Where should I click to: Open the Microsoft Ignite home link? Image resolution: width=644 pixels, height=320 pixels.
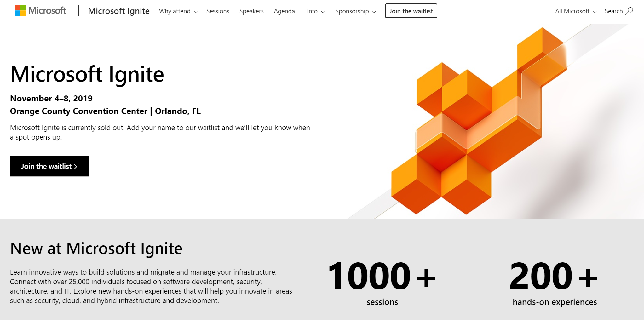coord(119,11)
